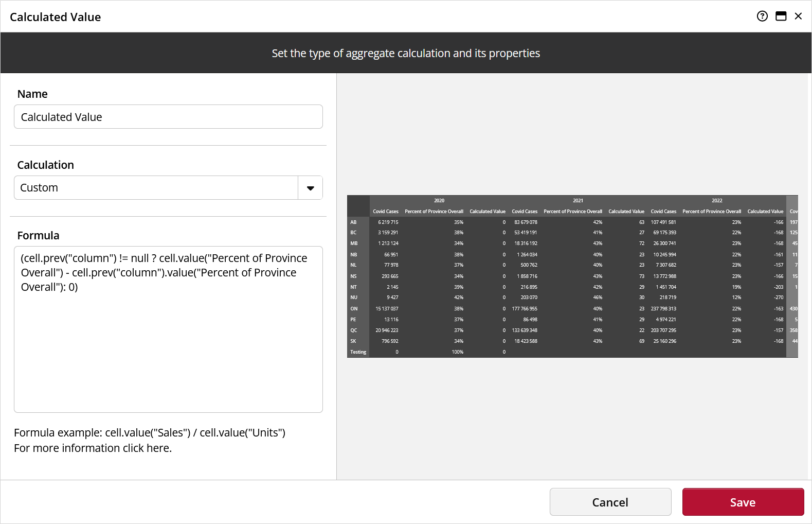The height and width of the screenshot is (524, 812).
Task: Click Calculated Value header under 2020
Action: pos(488,212)
